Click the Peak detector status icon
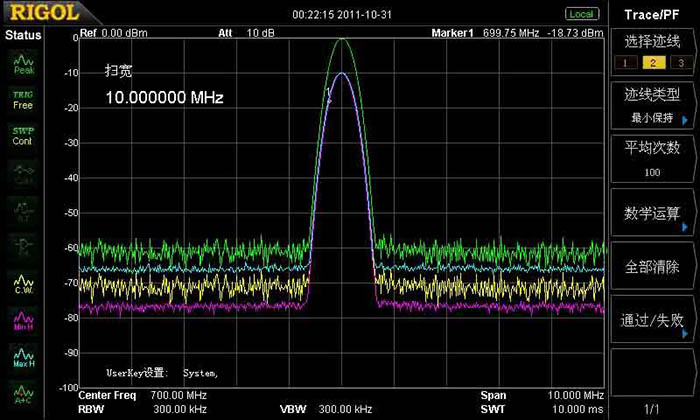This screenshot has height=420, width=700. pyautogui.click(x=23, y=65)
